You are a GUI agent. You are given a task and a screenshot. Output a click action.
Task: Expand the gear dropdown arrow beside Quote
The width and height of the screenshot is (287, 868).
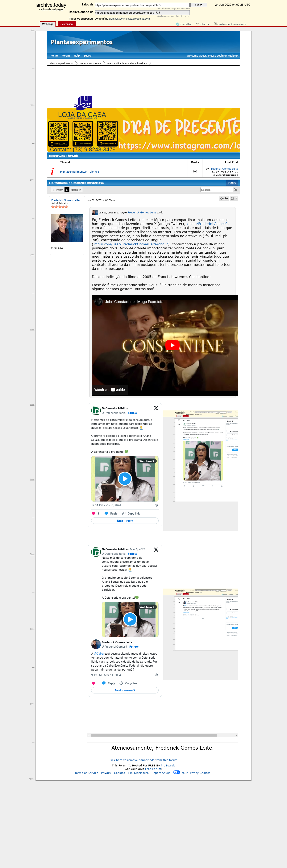(x=236, y=198)
